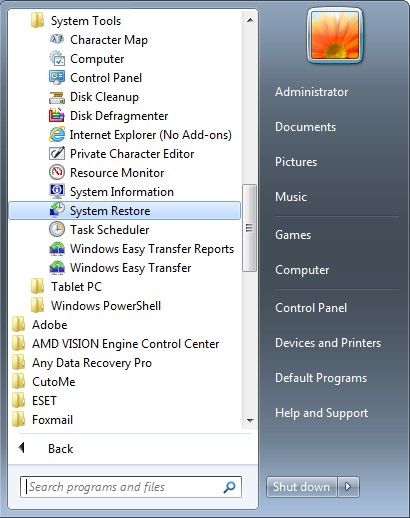The image size is (410, 518).
Task: Click the Windows Easy Transfer icon
Action: (x=57, y=268)
